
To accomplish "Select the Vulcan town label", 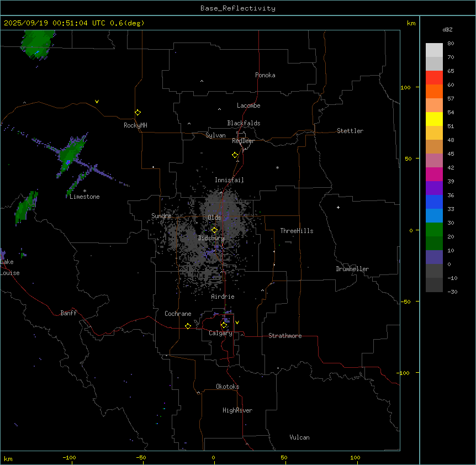I will pyautogui.click(x=299, y=437).
